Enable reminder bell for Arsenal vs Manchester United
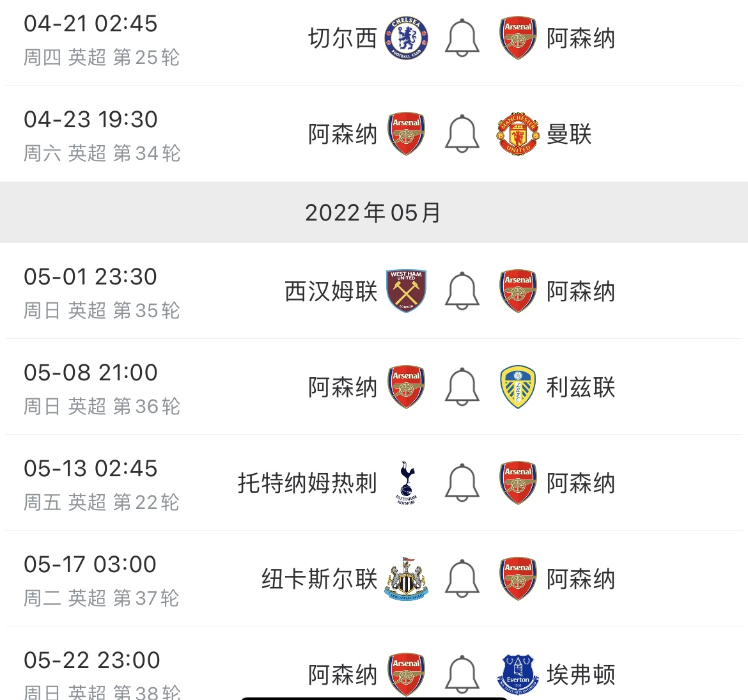Screen dimensions: 748x700 [x=462, y=134]
